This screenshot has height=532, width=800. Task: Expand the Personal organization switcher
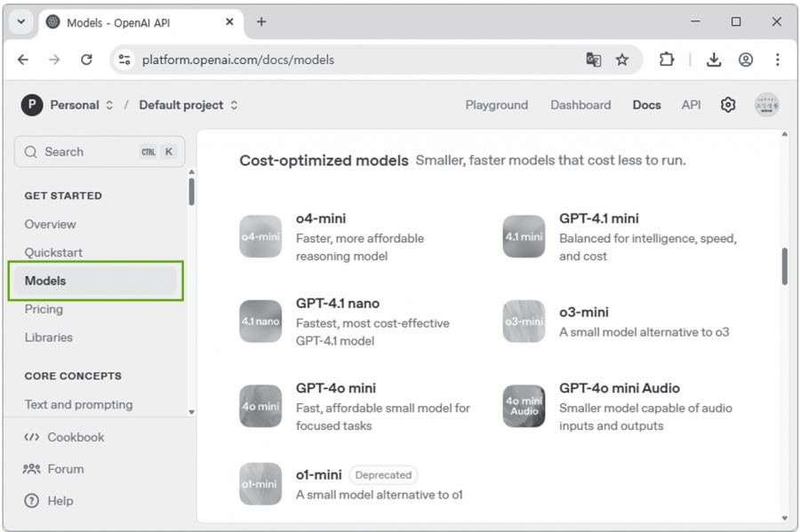click(x=109, y=105)
